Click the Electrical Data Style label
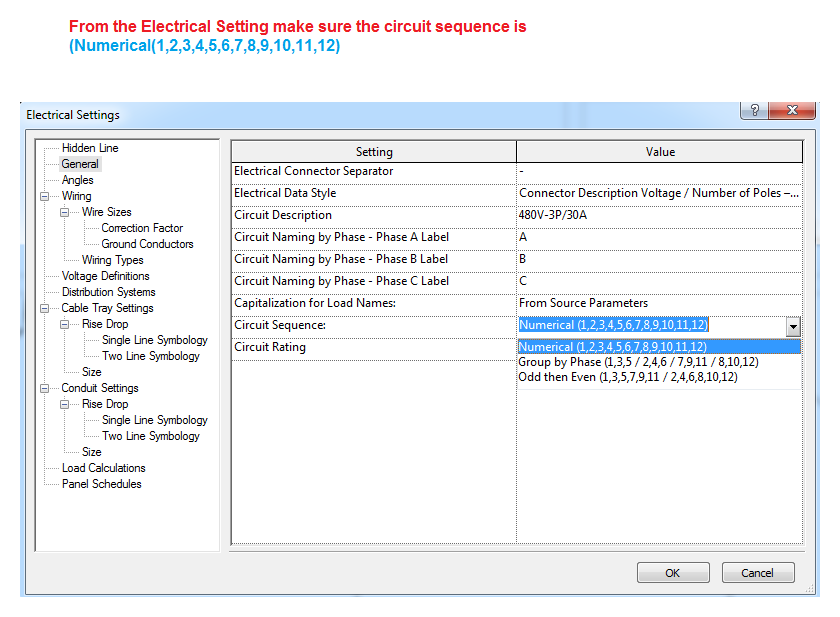 pyautogui.click(x=285, y=193)
